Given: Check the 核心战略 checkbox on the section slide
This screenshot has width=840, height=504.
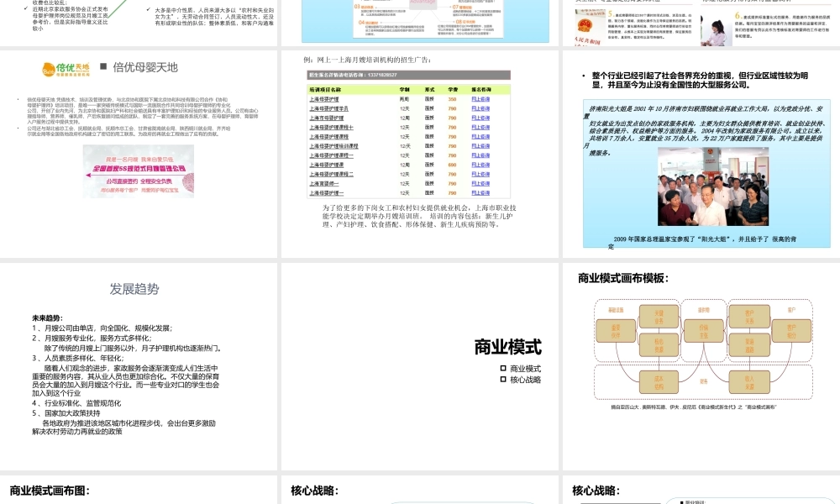Looking at the screenshot, I should 502,378.
